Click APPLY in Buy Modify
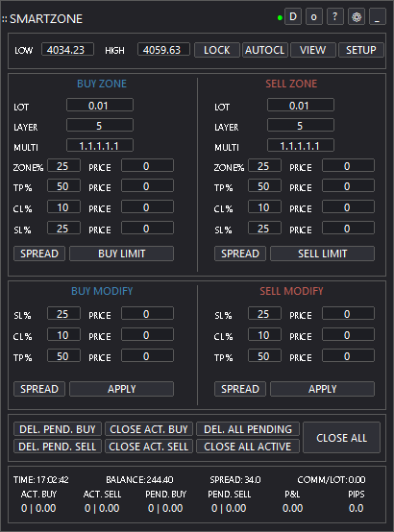This screenshot has width=394, height=532. click(x=122, y=389)
